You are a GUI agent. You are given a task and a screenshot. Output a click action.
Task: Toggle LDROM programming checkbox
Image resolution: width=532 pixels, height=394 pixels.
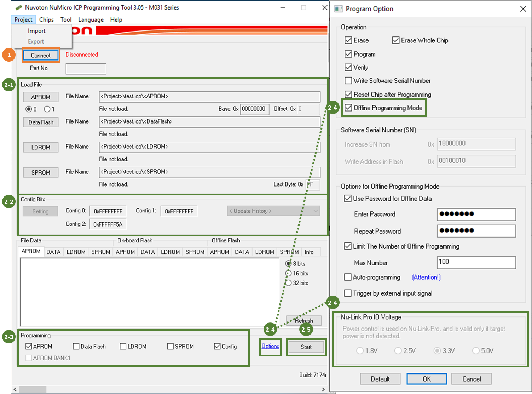123,347
